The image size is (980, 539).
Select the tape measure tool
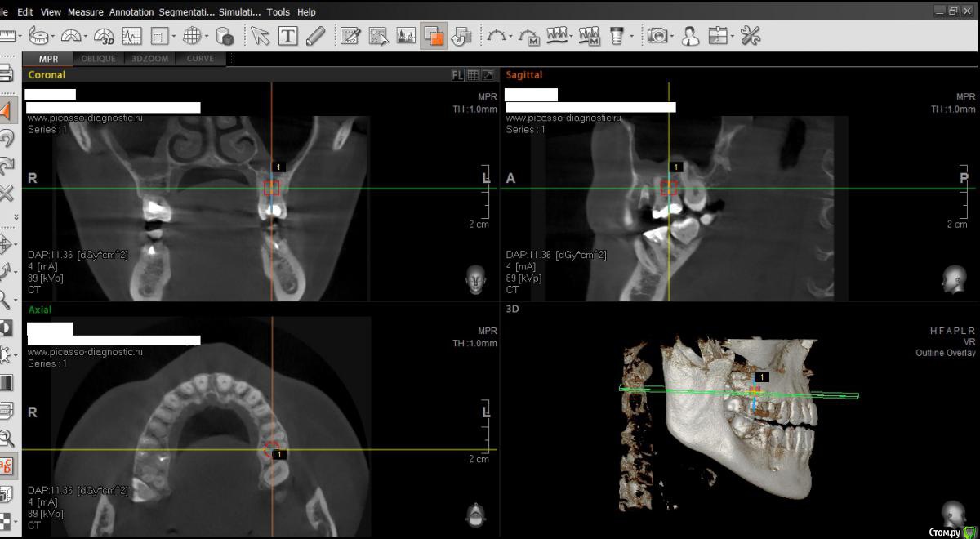(38, 36)
